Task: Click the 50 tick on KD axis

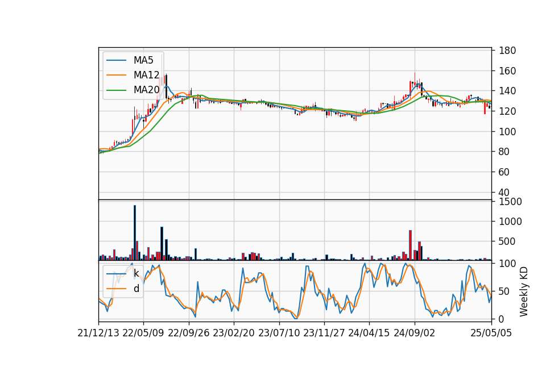Action: point(504,291)
